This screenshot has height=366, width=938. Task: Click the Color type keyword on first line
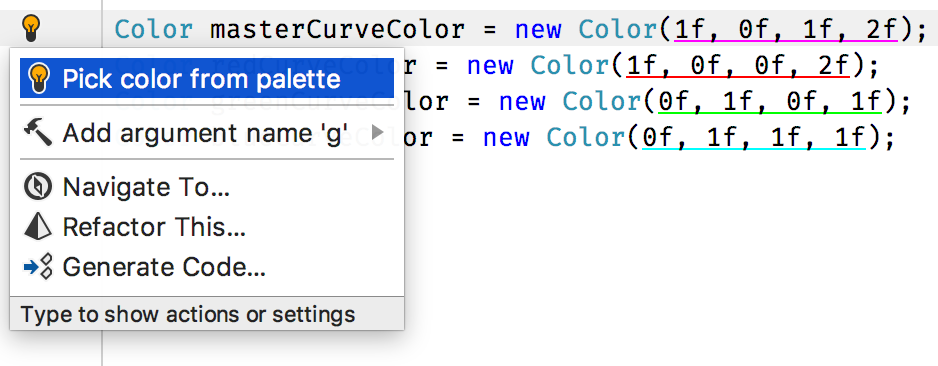[154, 29]
